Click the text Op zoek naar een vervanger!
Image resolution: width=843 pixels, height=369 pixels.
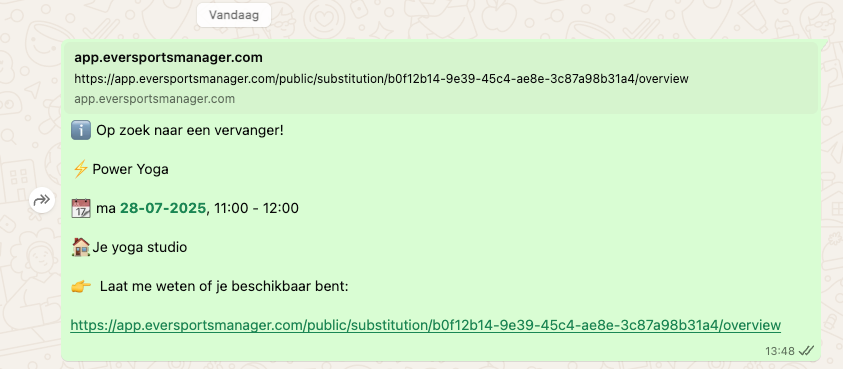pyautogui.click(x=190, y=130)
